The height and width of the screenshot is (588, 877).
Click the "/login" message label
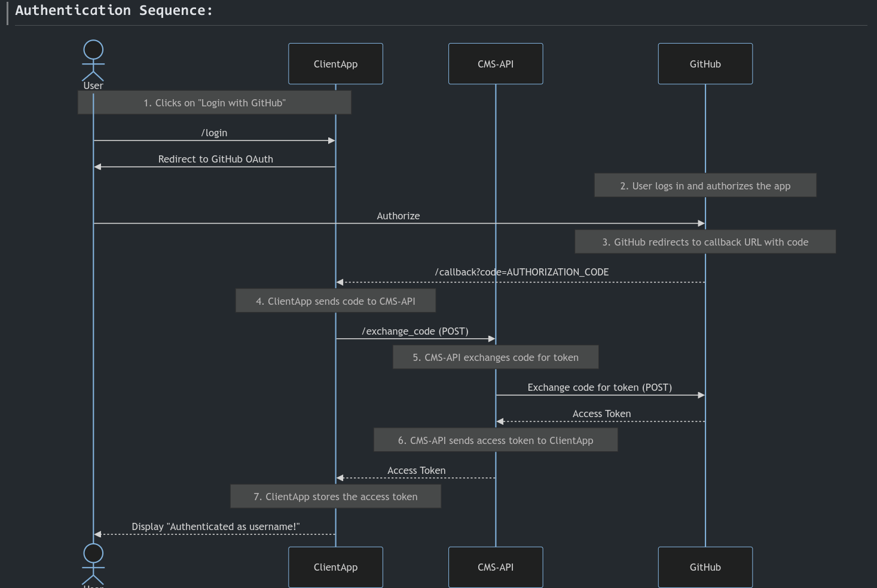click(x=214, y=133)
